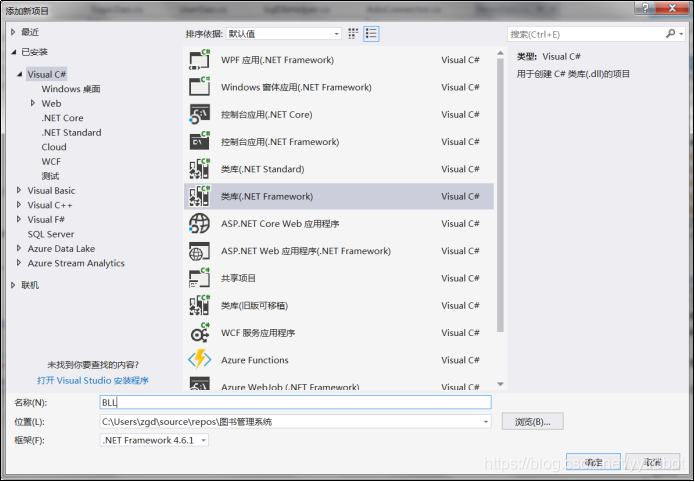Image resolution: width=695 pixels, height=482 pixels.
Task: Click the Azure Functions lightning icon
Action: click(199, 360)
